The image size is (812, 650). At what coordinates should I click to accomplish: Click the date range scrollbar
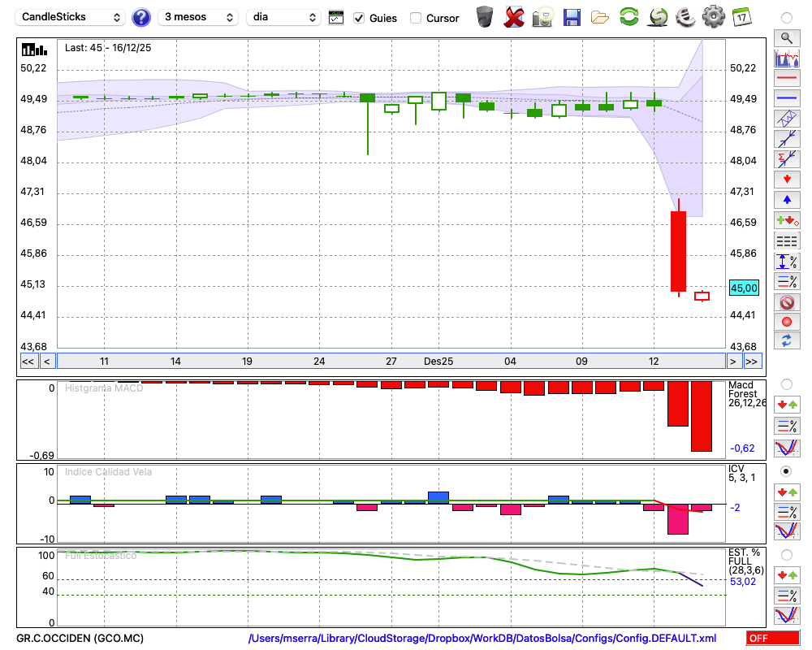click(391, 362)
